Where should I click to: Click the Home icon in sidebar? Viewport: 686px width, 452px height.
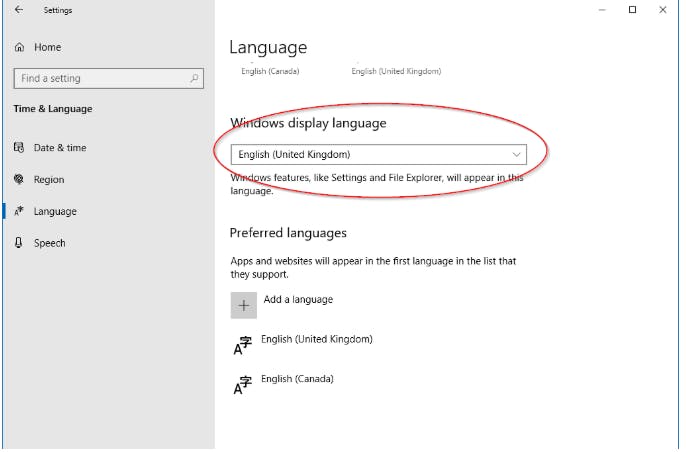[20, 47]
